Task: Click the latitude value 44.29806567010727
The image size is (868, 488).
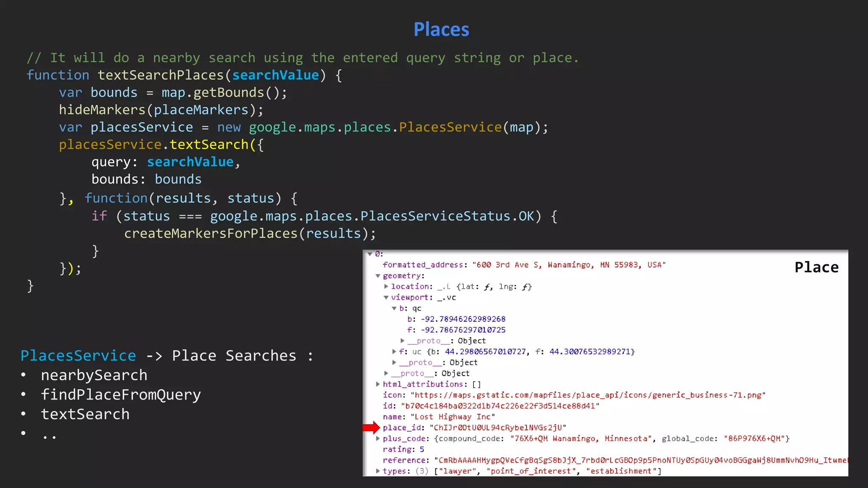Action: [485, 352]
